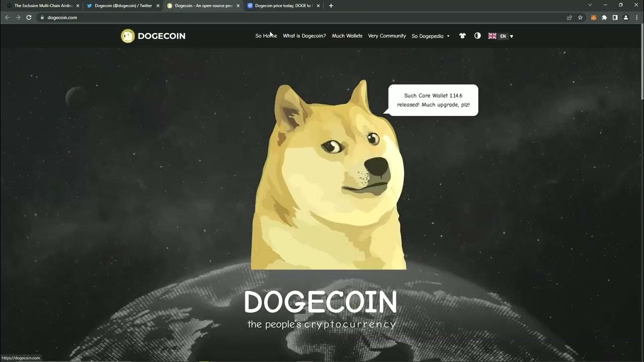
Task: Click the share page icon
Action: [x=569, y=17]
